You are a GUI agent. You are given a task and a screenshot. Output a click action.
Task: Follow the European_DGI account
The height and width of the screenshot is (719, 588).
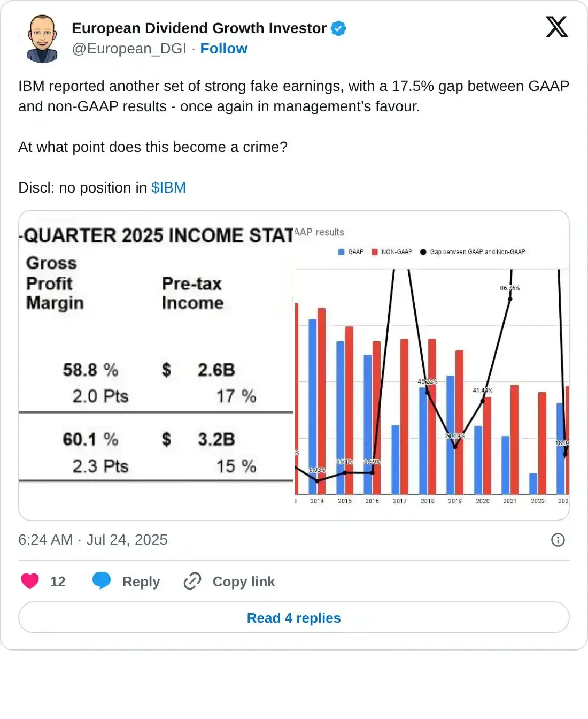(x=223, y=49)
